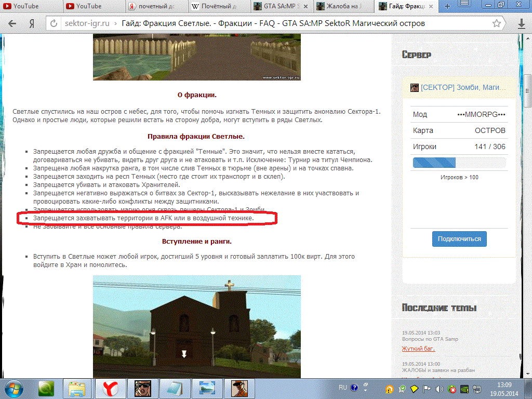This screenshot has height=399, width=532.
Task: Open the network connection tray icon
Action: [x=477, y=389]
